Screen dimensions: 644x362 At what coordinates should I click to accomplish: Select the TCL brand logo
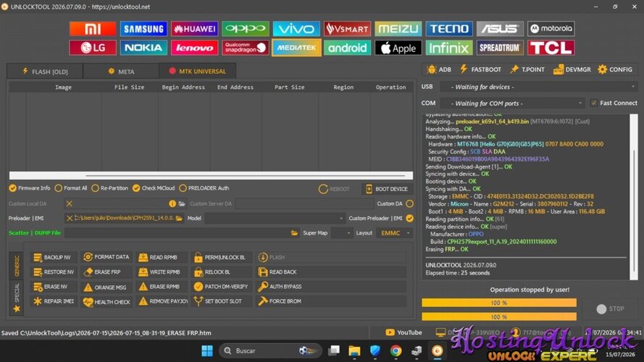pos(551,48)
